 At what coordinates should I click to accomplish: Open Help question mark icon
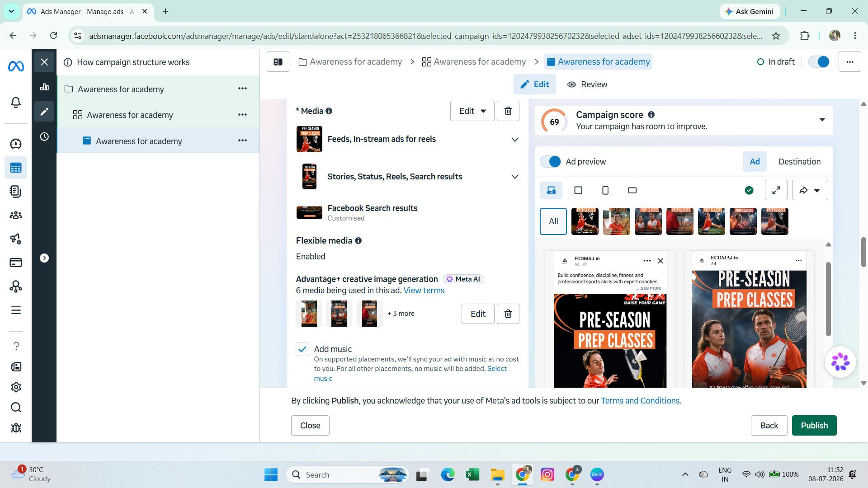coord(16,346)
